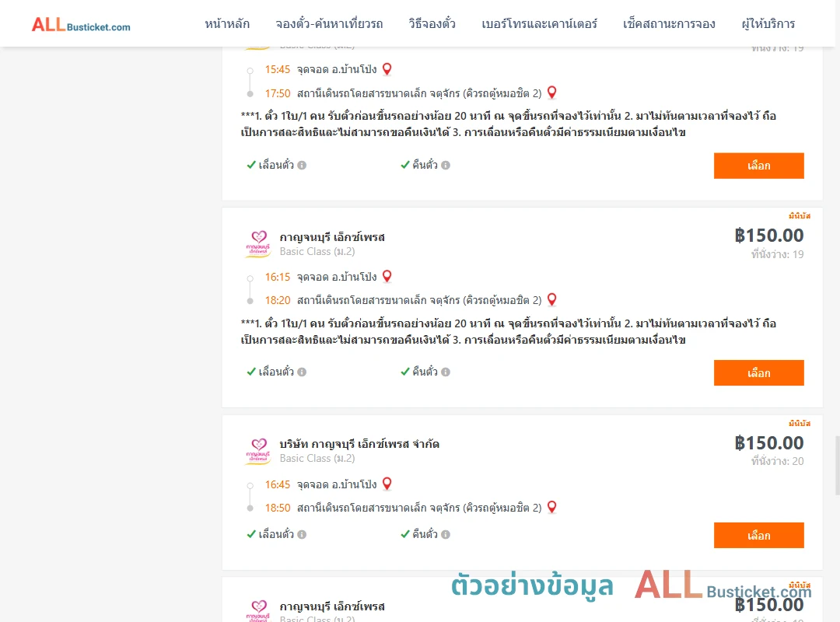Click map pin for 15:45 departure stop
Image resolution: width=840 pixels, height=622 pixels.
(387, 69)
